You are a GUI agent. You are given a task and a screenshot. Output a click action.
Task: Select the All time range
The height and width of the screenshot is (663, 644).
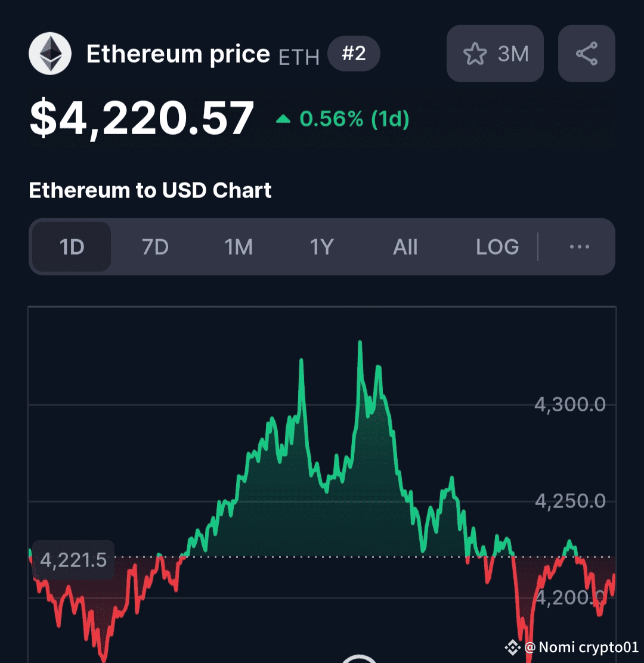(405, 247)
